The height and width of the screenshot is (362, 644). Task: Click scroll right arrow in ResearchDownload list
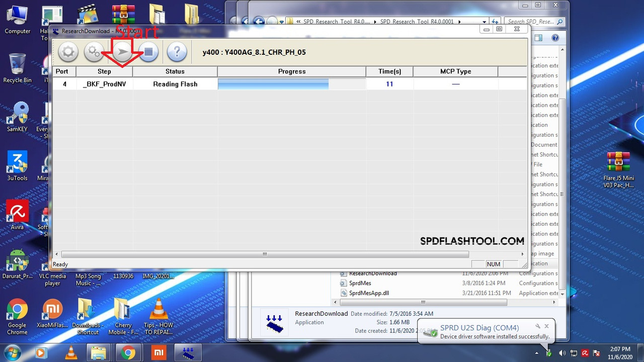pos(523,254)
